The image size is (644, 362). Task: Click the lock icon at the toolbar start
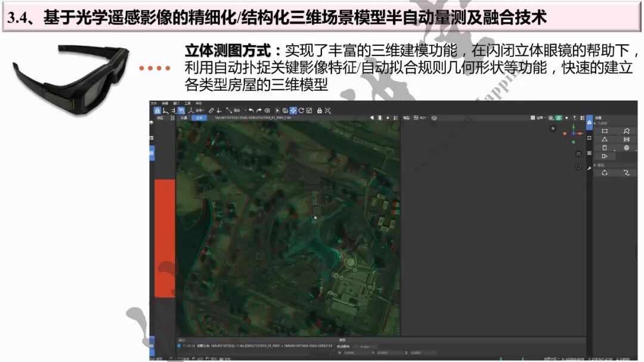[157, 110]
